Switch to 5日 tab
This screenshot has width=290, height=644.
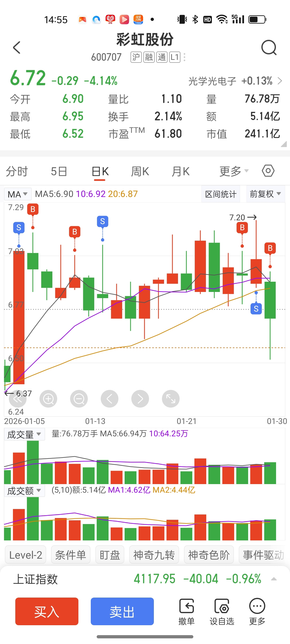click(59, 171)
